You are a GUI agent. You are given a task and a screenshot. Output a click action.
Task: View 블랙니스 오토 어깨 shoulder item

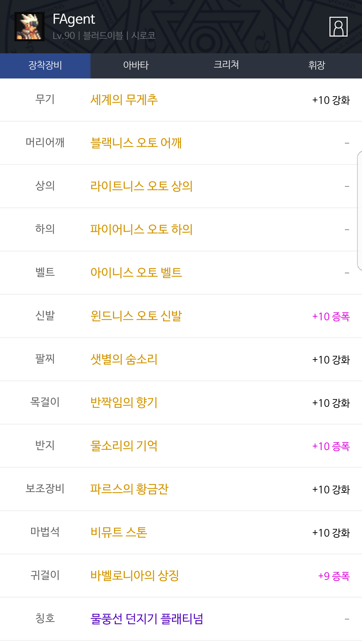(136, 143)
